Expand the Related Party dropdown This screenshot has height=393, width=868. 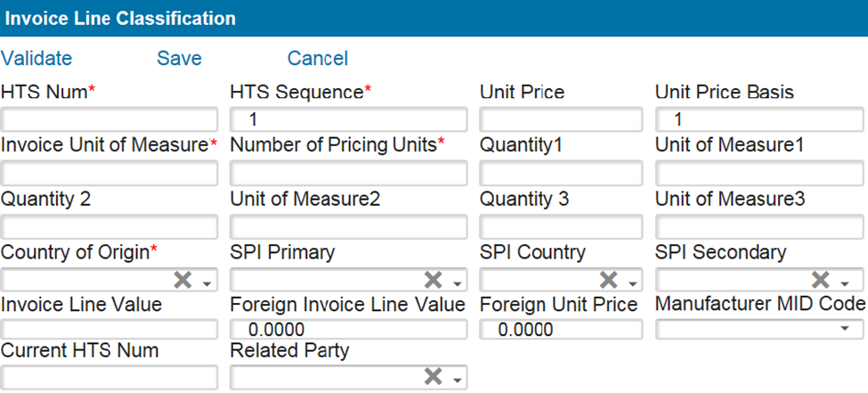[x=458, y=380]
